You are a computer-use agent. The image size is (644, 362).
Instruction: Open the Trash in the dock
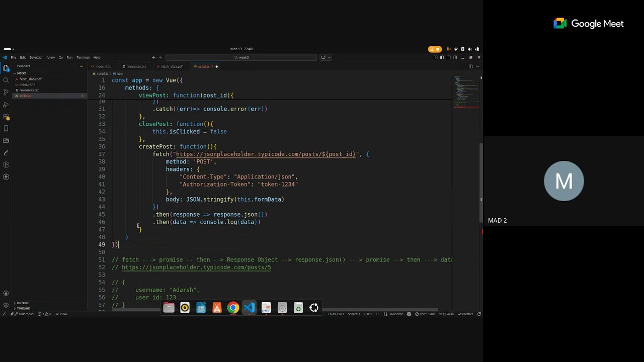click(298, 308)
